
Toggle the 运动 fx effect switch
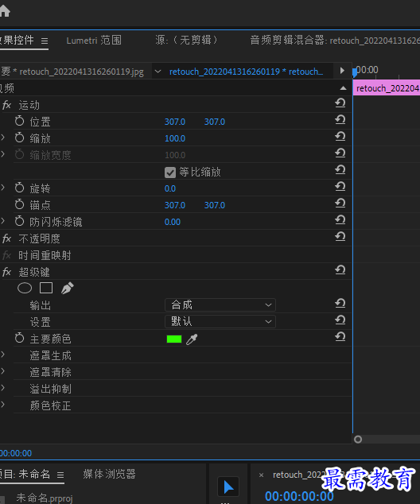(6, 105)
